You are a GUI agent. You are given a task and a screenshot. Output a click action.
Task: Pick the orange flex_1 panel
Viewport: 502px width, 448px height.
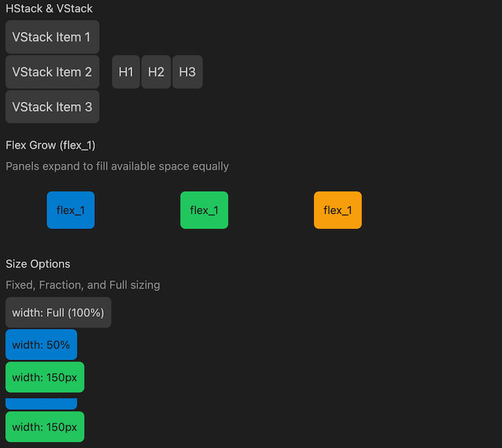click(338, 210)
